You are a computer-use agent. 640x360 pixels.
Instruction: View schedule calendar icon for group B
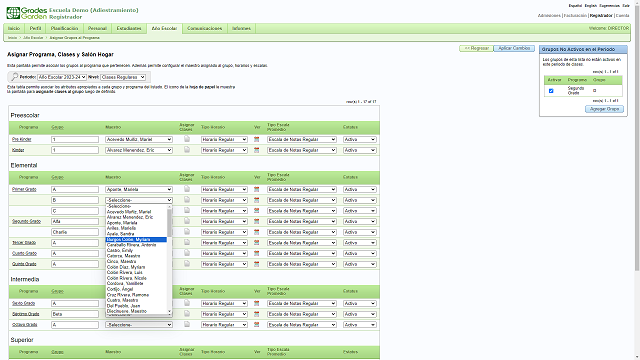tap(256, 200)
